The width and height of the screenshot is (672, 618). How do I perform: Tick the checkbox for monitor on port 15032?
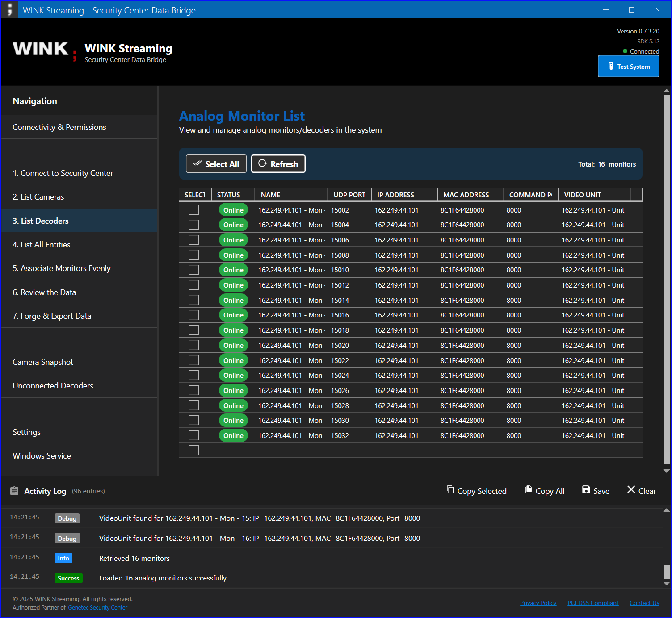coord(193,435)
